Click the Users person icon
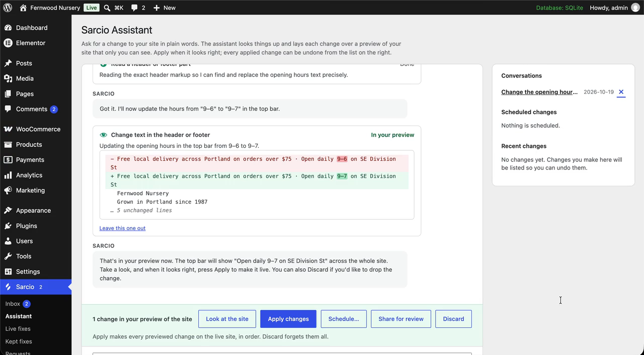 tap(8, 241)
